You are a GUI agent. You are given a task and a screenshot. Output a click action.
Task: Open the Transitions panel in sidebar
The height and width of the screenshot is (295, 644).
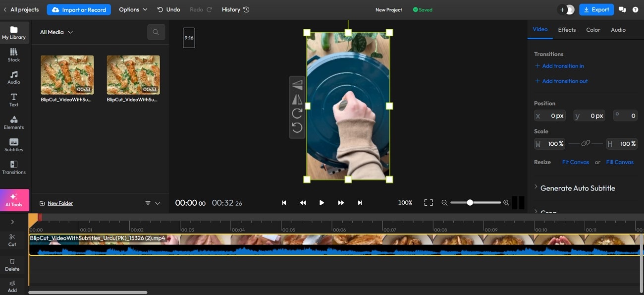[14, 168]
